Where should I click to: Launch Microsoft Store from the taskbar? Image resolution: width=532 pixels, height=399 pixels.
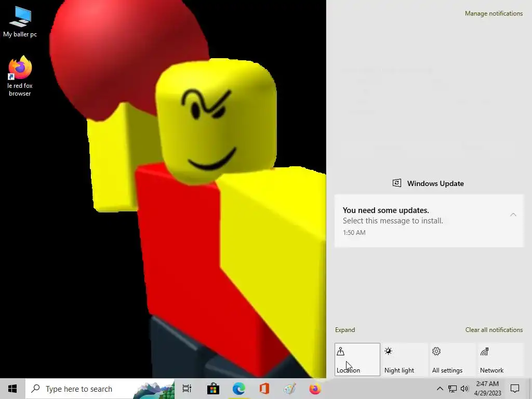click(x=213, y=389)
